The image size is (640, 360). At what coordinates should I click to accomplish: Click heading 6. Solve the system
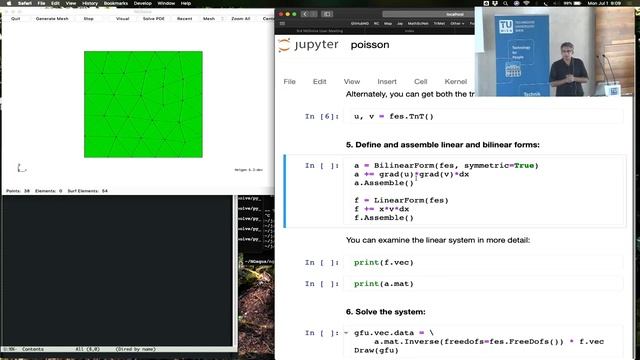pyautogui.click(x=385, y=312)
